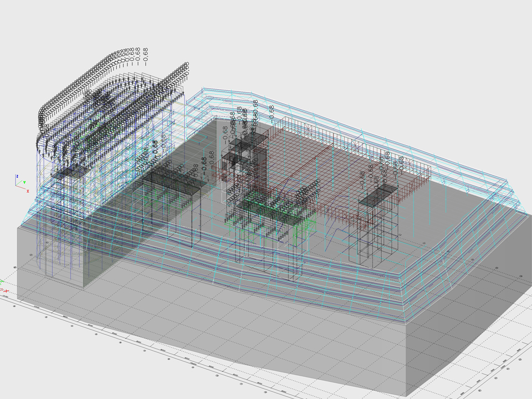Select the red X axis label
The height and width of the screenshot is (399, 532).
coord(28,191)
